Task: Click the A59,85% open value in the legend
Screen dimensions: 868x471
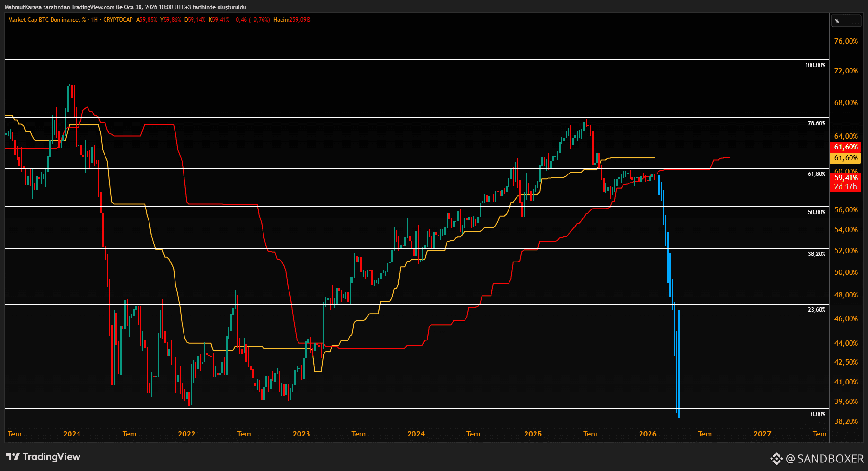Action: (147, 20)
